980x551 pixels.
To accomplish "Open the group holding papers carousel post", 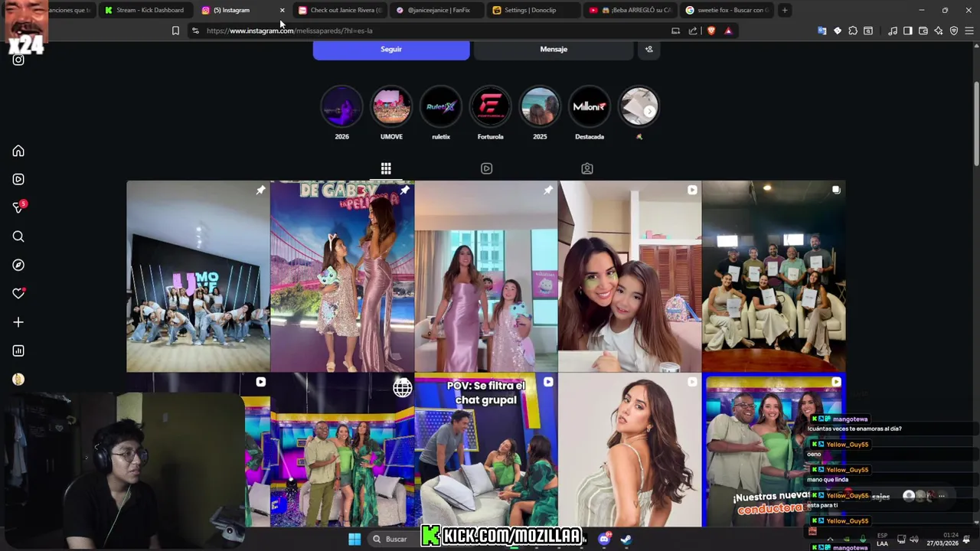I will click(x=774, y=276).
